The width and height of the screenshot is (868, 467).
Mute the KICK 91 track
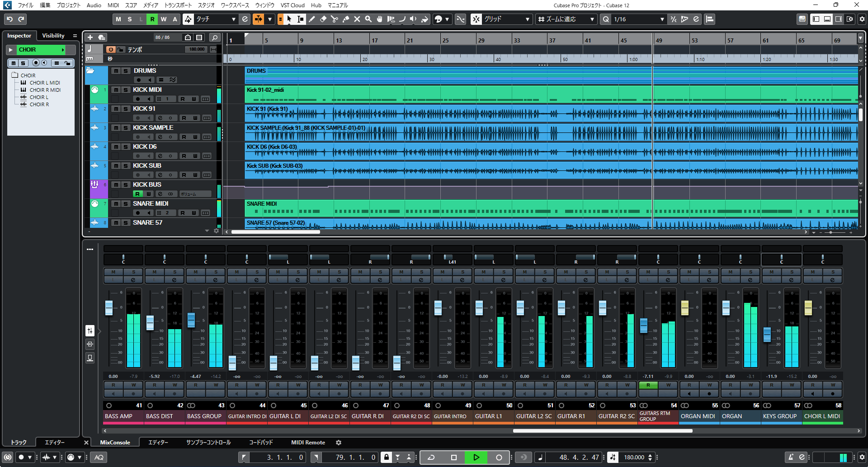point(116,108)
